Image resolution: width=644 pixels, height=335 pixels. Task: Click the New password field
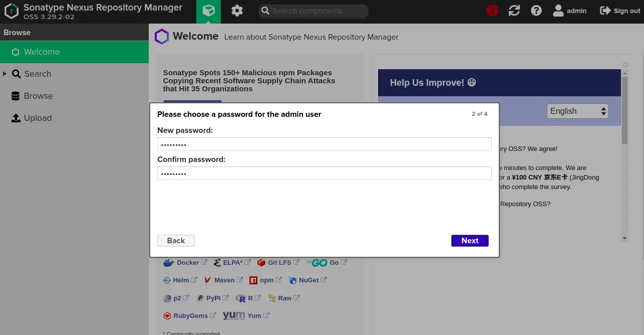(324, 144)
